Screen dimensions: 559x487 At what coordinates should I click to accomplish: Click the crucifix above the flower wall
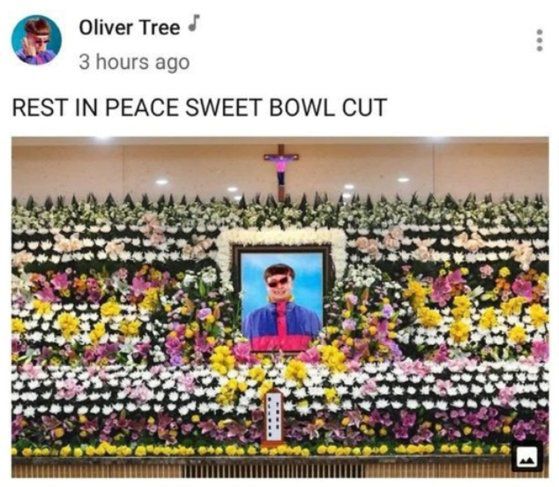click(x=281, y=171)
